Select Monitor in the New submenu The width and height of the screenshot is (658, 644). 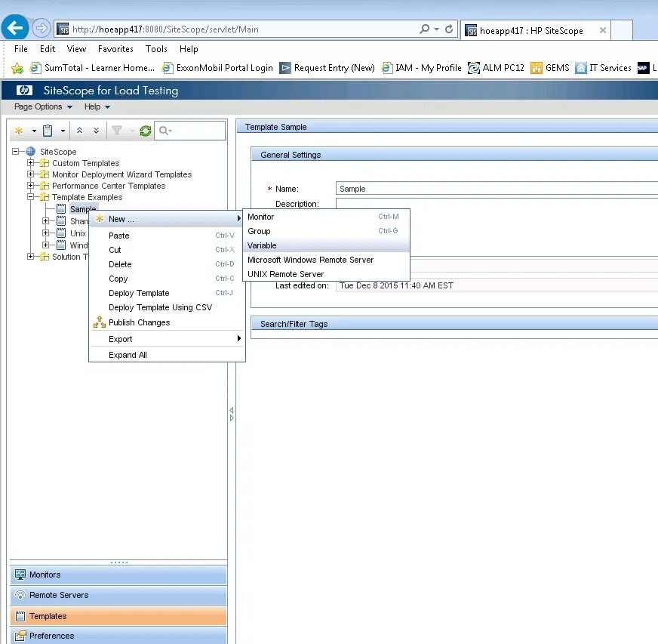(x=326, y=217)
